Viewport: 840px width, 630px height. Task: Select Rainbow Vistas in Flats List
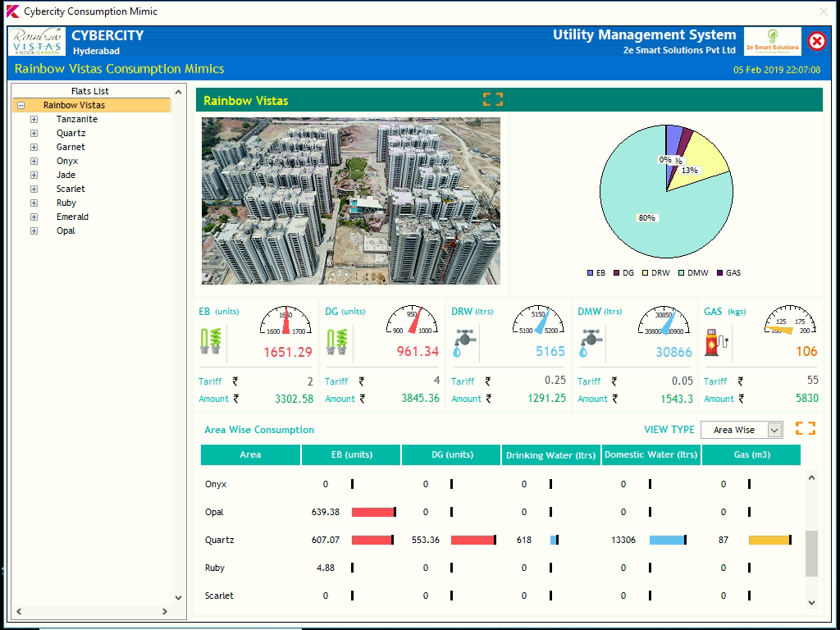coord(74,105)
